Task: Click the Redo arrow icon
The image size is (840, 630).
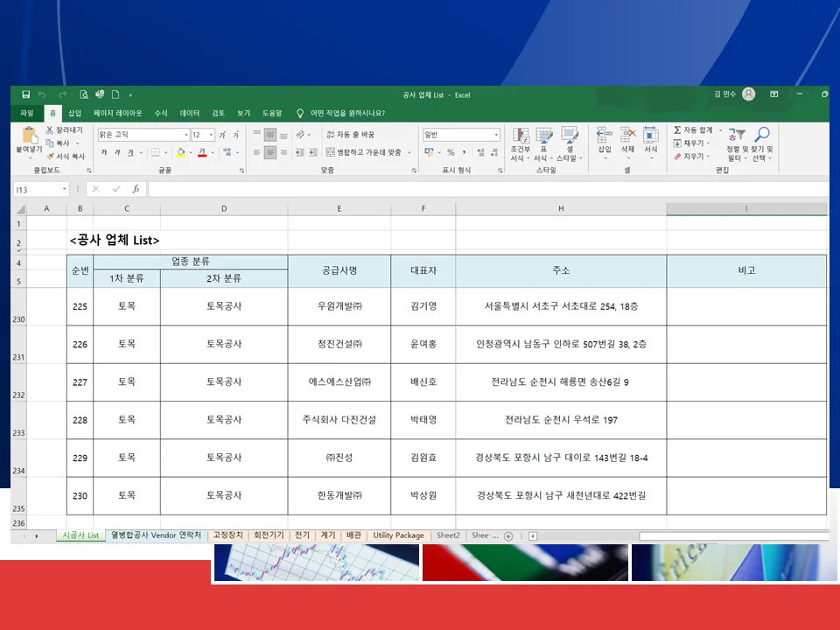Action: click(x=62, y=94)
